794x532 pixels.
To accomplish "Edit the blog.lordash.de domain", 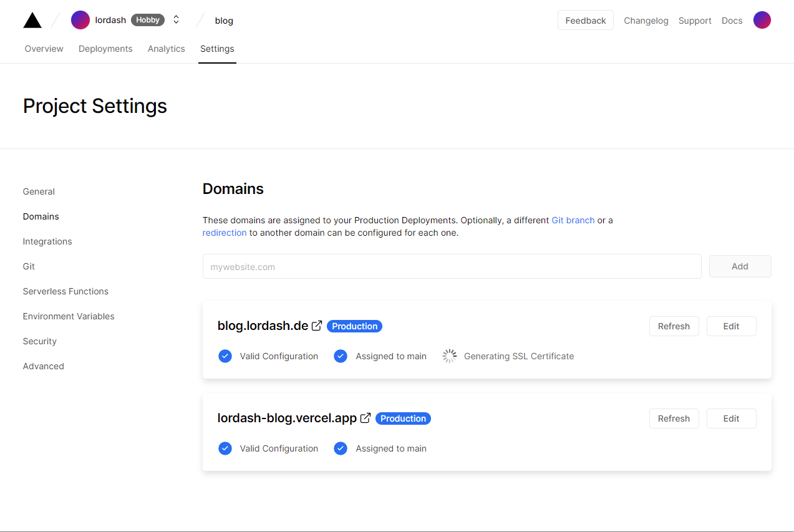I will 732,326.
